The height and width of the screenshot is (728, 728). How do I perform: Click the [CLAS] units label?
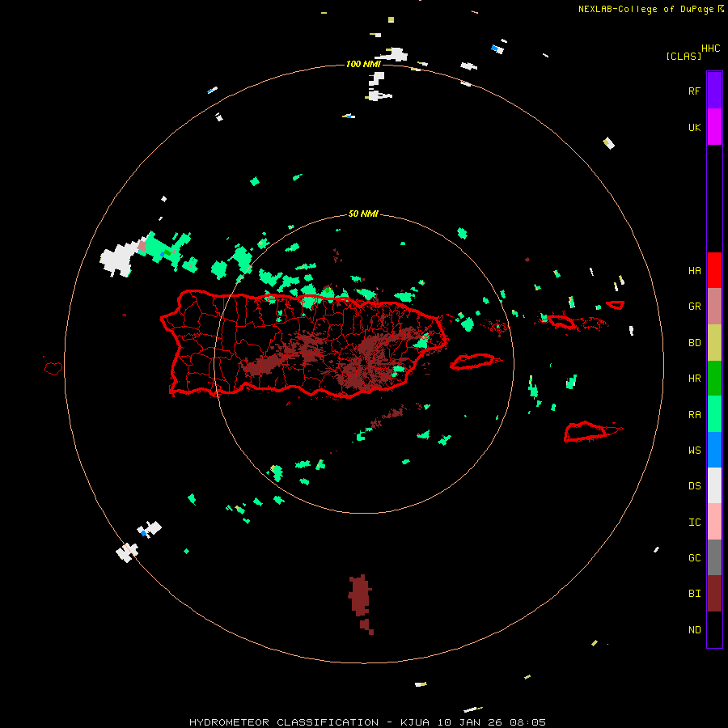pos(684,56)
